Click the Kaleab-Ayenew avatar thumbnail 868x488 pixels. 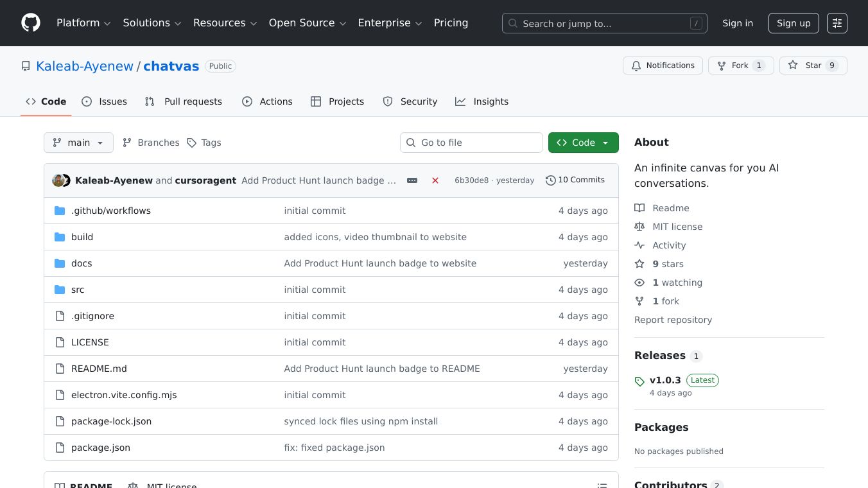click(x=58, y=180)
